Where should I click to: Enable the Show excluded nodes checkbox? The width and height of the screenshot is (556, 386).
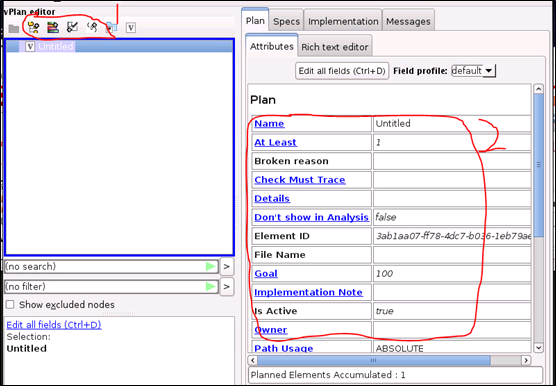[x=10, y=304]
